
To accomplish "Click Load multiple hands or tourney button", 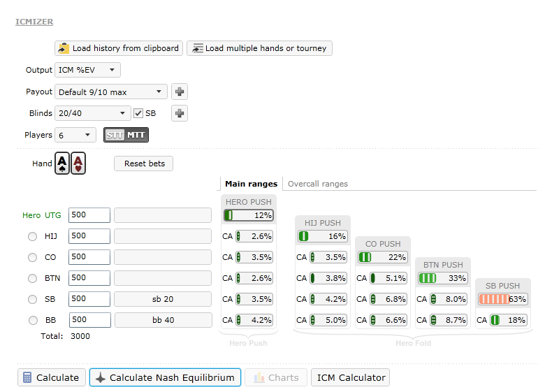I will coord(259,48).
